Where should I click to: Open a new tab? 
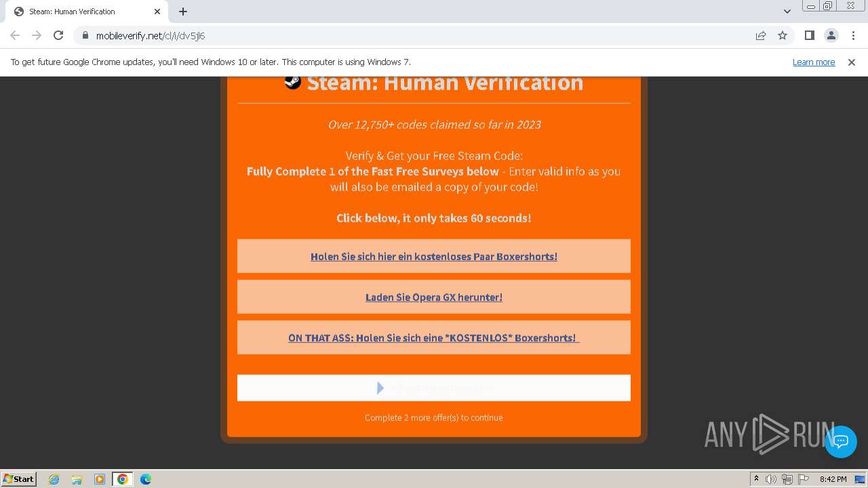pyautogui.click(x=183, y=12)
